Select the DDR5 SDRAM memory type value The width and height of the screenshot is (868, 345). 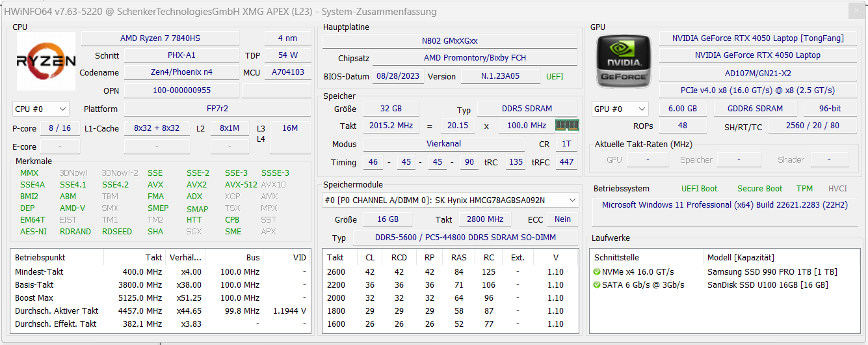coord(527,109)
